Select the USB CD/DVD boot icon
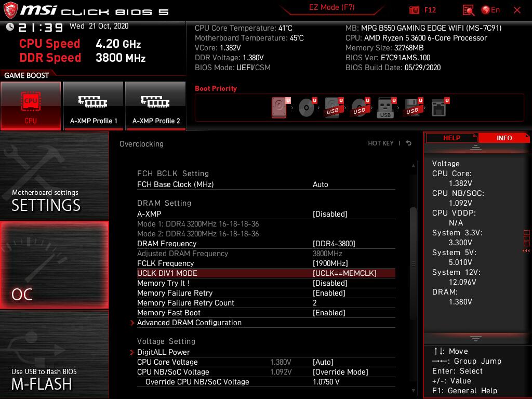 (x=361, y=108)
